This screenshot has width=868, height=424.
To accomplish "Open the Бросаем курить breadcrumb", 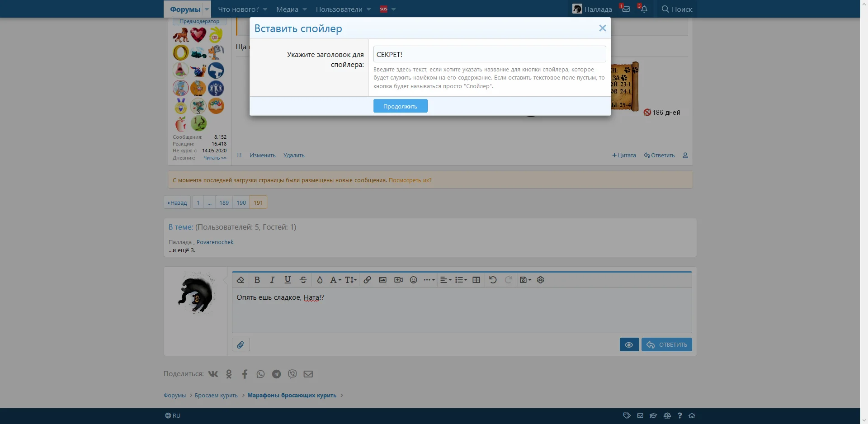I will 216,396.
